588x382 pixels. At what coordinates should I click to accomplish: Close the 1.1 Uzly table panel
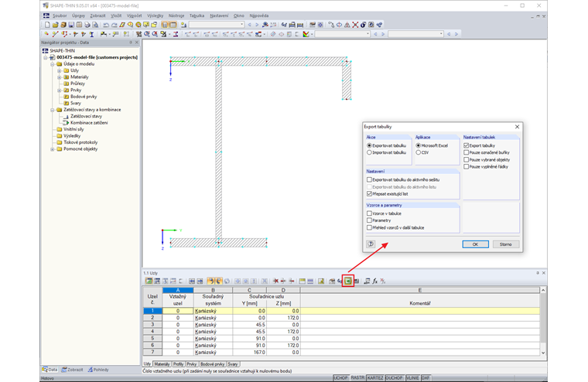point(544,273)
